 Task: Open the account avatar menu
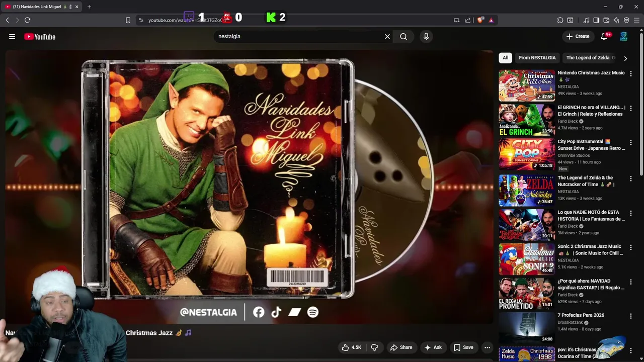623,36
